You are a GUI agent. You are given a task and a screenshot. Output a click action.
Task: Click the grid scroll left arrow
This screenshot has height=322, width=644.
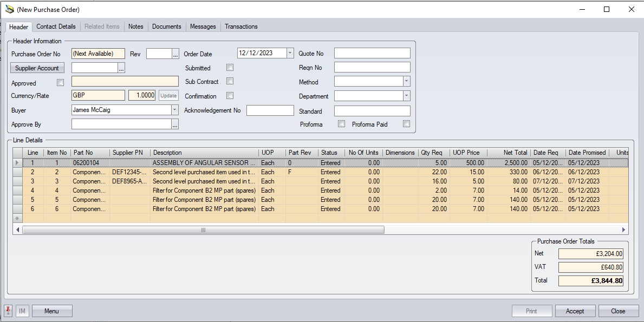[x=18, y=230]
